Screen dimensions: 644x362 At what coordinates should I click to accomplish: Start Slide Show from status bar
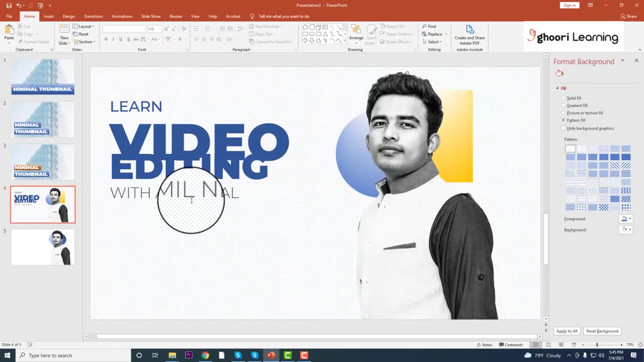pyautogui.click(x=574, y=345)
